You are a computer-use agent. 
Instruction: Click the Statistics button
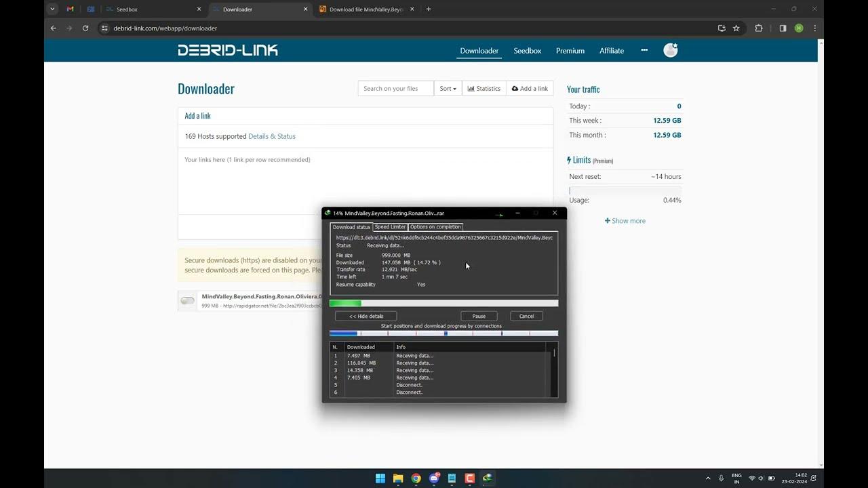484,88
